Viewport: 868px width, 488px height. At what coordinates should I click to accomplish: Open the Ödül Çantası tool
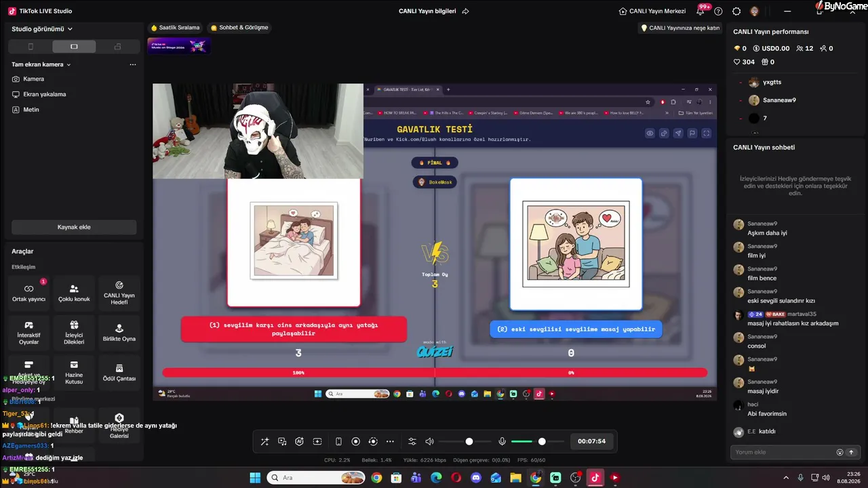119,373
